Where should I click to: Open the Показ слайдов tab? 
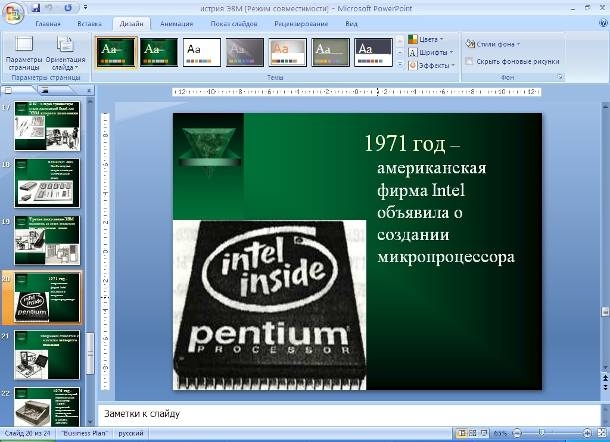(234, 24)
